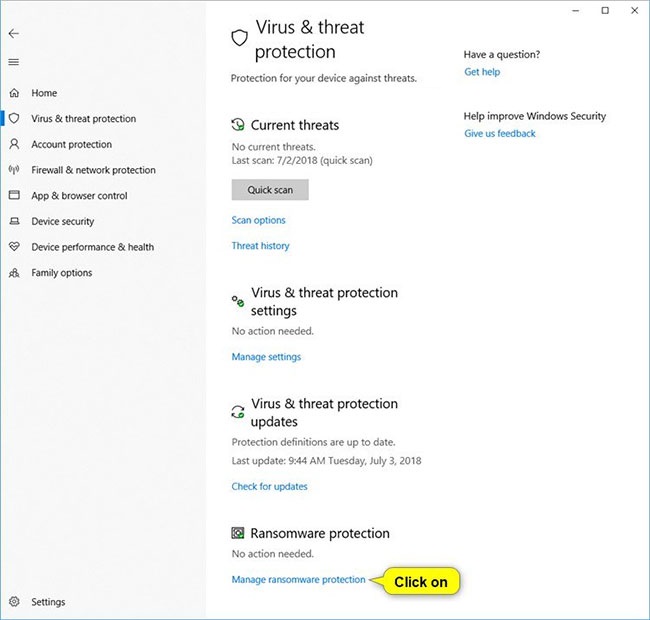This screenshot has height=620, width=650.
Task: Maximize the Windows Security window
Action: [x=605, y=11]
